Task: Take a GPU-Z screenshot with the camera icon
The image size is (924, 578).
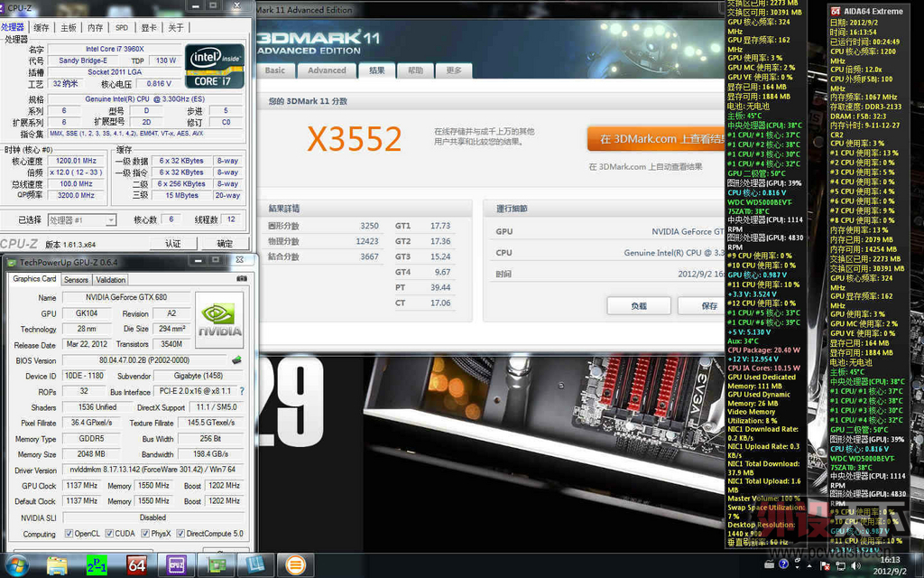Action: (241, 278)
